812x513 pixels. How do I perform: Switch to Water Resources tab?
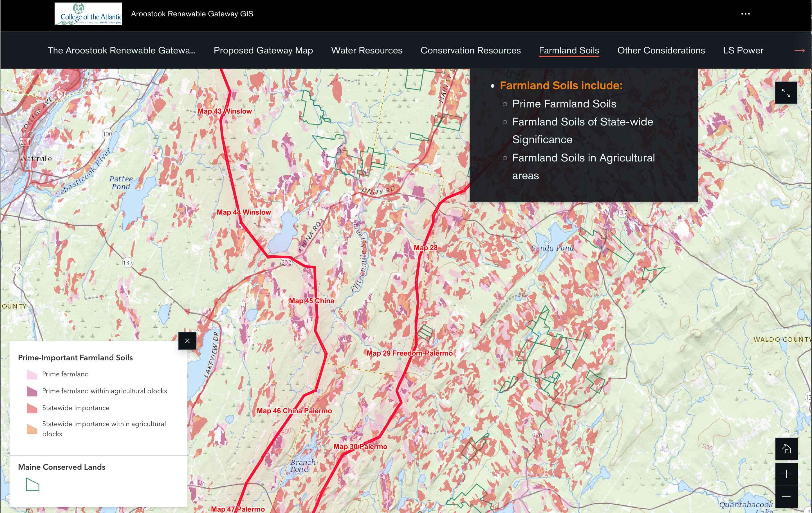[367, 50]
